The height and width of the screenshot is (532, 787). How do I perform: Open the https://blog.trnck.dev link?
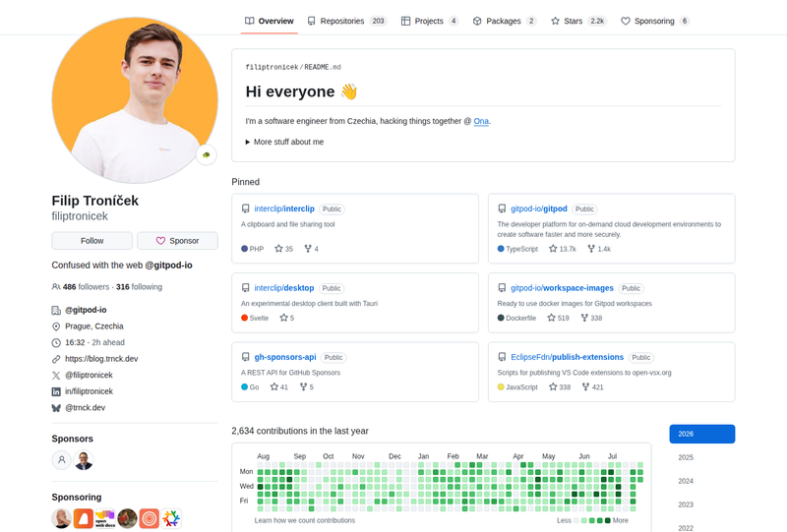(101, 359)
